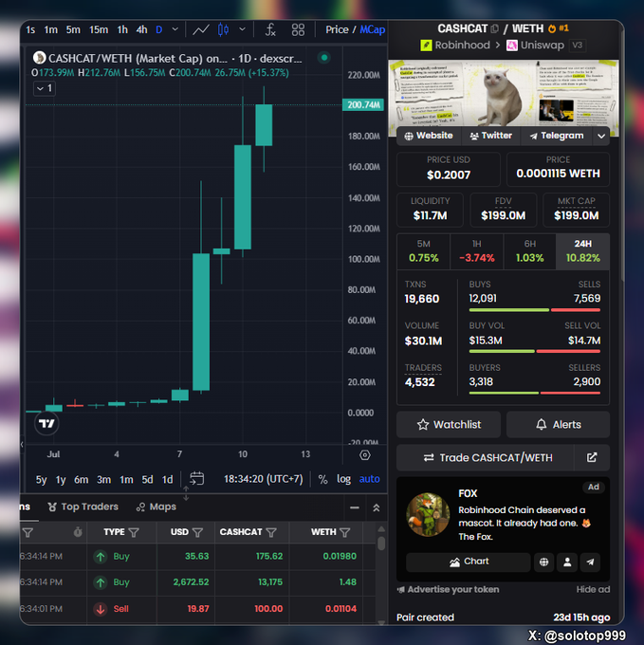This screenshot has height=645, width=644.
Task: Switch chart to MCap mode
Action: click(x=373, y=29)
